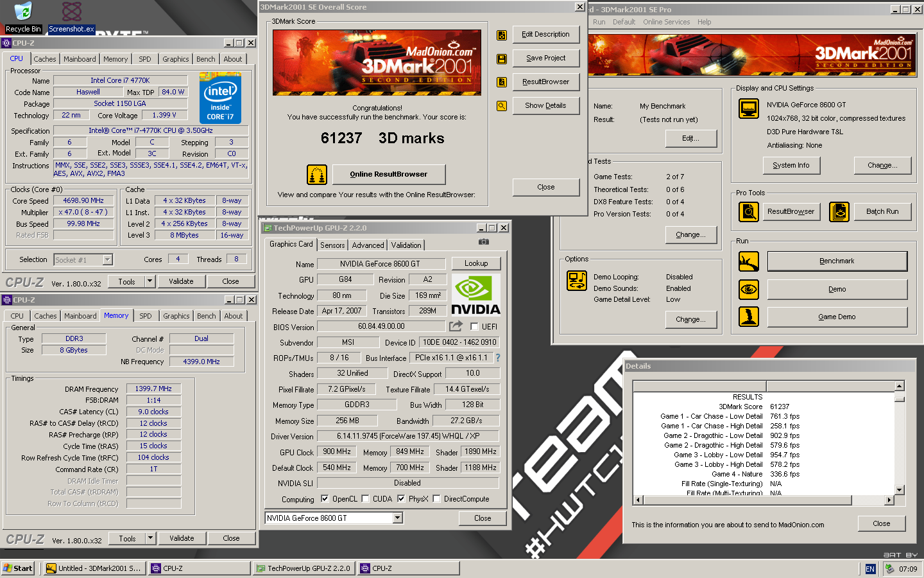
Task: Click the Untitled - 3DMark2001 taskbar item
Action: [x=94, y=568]
